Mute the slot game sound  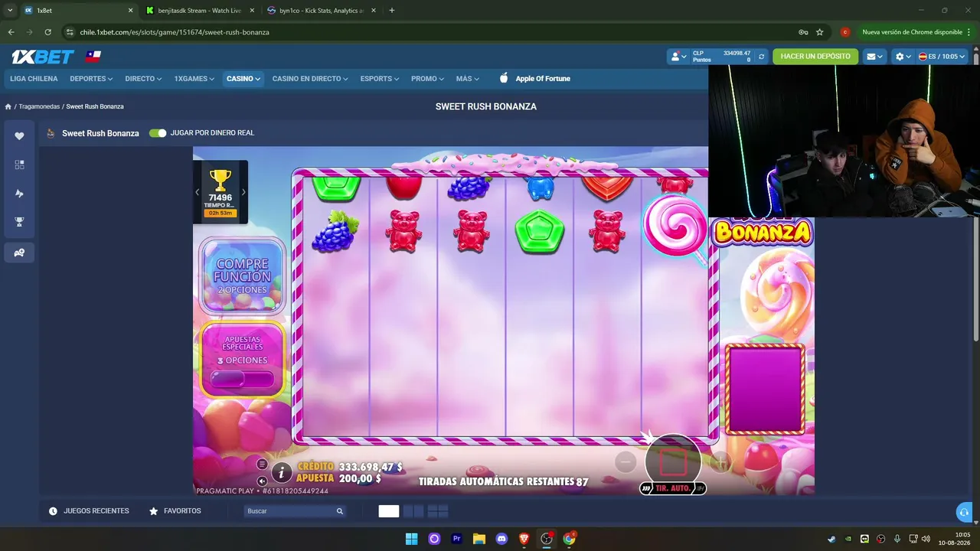coord(262,481)
